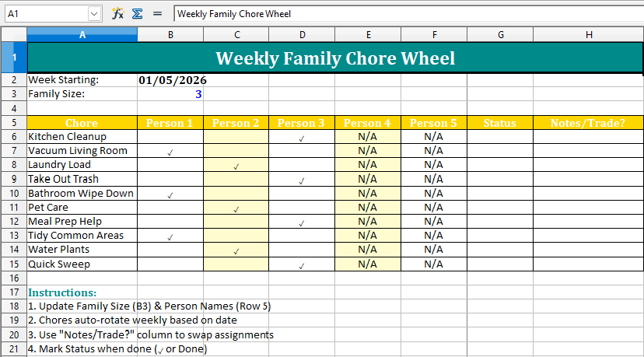
Task: Click the formula input line
Action: tap(404, 13)
